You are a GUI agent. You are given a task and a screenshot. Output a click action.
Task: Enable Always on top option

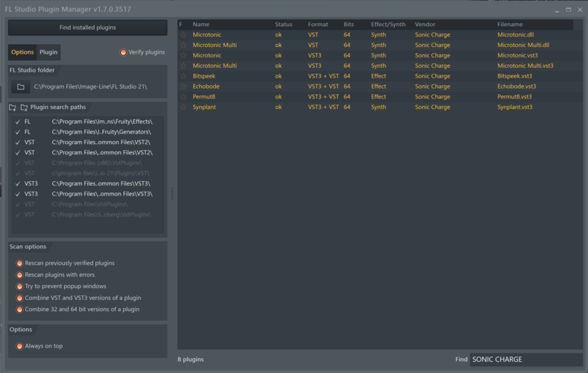click(19, 346)
